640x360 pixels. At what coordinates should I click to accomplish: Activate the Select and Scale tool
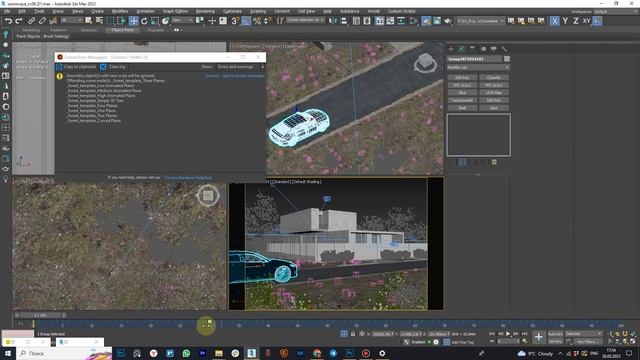[155, 21]
